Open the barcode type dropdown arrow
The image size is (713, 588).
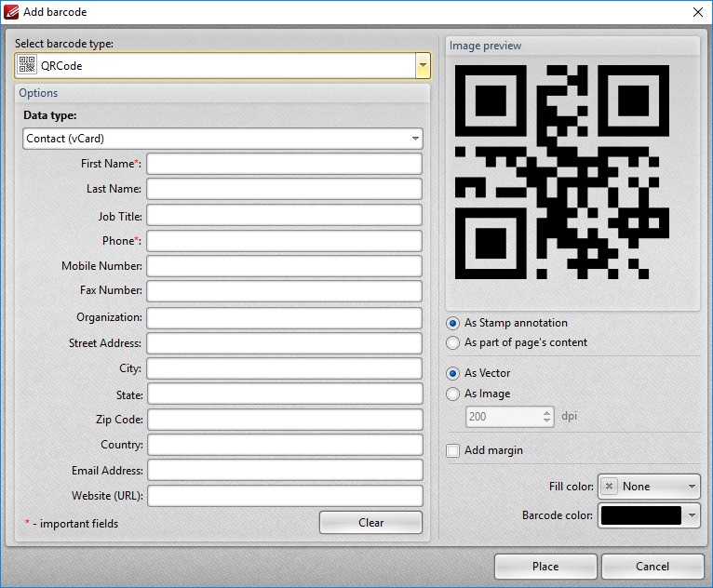coord(423,65)
